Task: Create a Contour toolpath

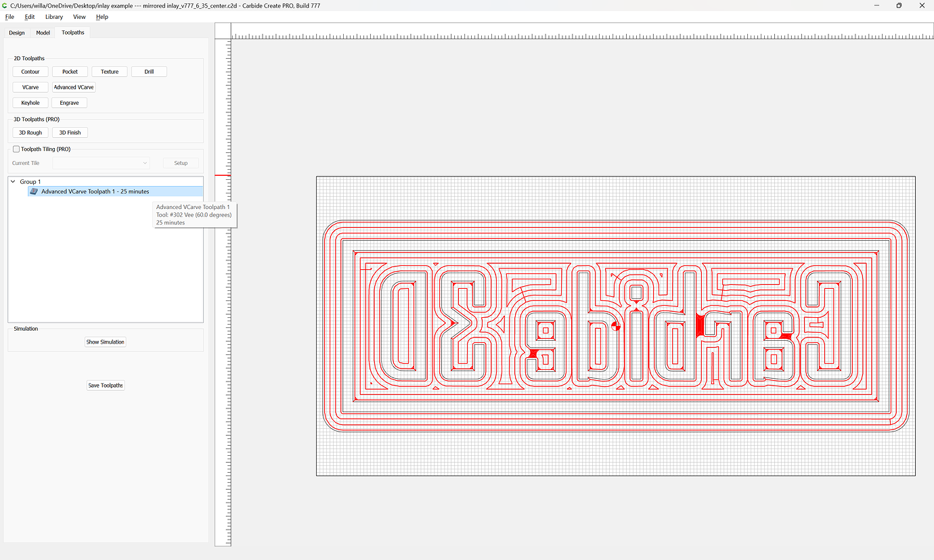Action: [x=30, y=72]
